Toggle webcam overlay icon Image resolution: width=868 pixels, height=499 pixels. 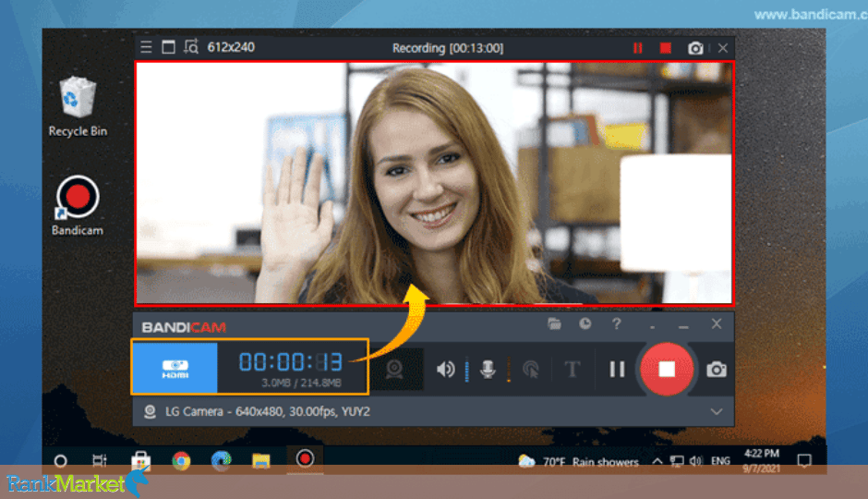click(x=394, y=369)
